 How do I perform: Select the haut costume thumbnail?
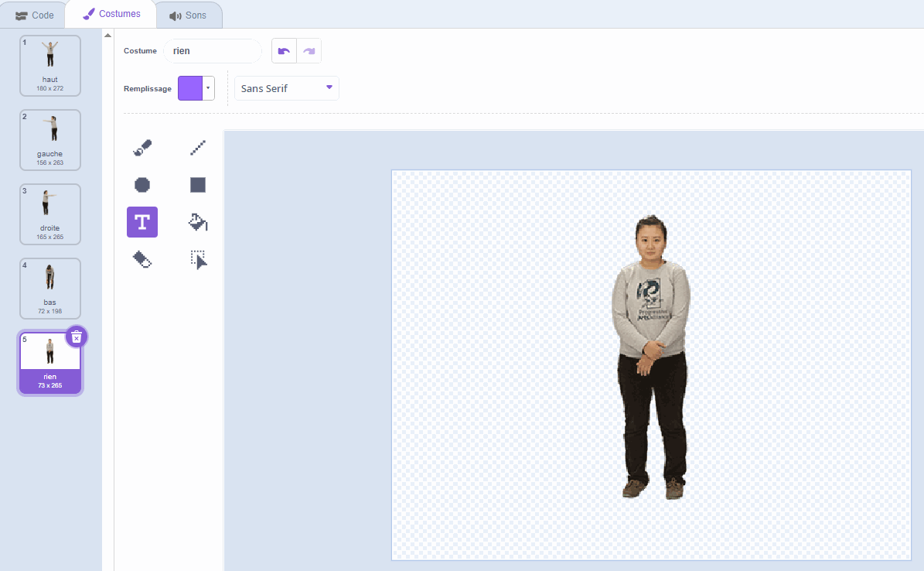click(50, 65)
